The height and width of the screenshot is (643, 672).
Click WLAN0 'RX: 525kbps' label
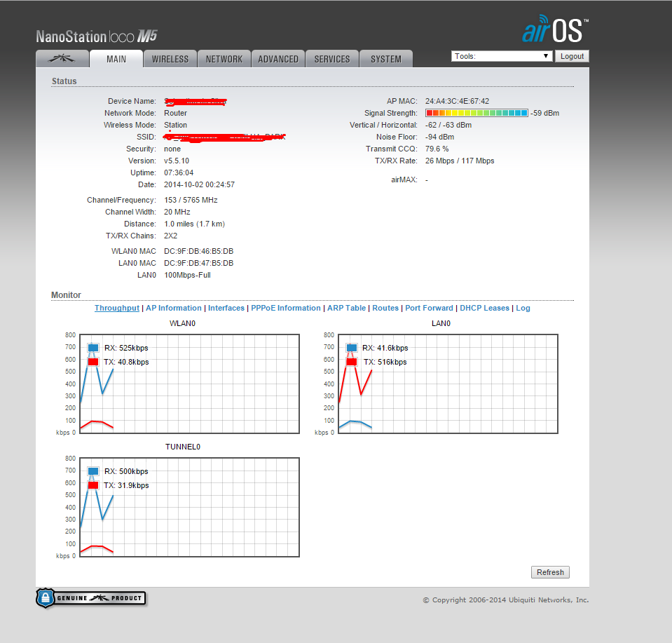126,348
